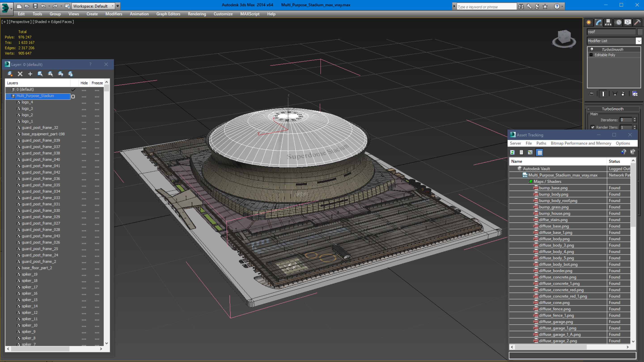Click the Undo arrow icon
Image resolution: width=644 pixels, height=362 pixels.
pyautogui.click(x=43, y=6)
